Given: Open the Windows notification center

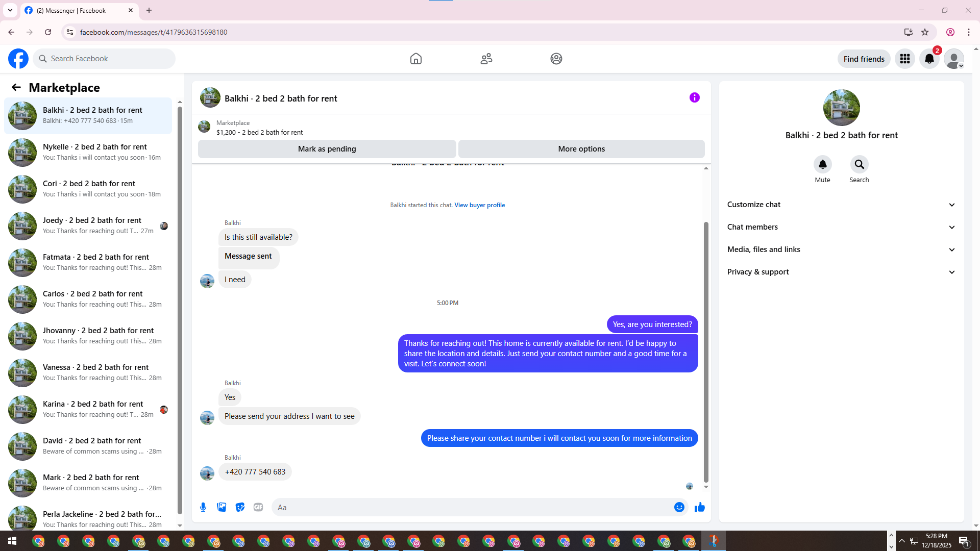Looking at the screenshot, I should coord(964,541).
